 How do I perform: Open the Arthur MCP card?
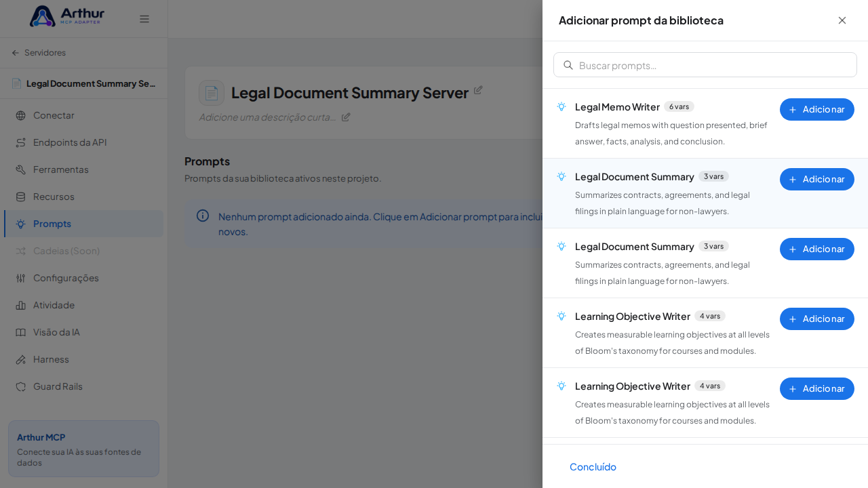83,449
